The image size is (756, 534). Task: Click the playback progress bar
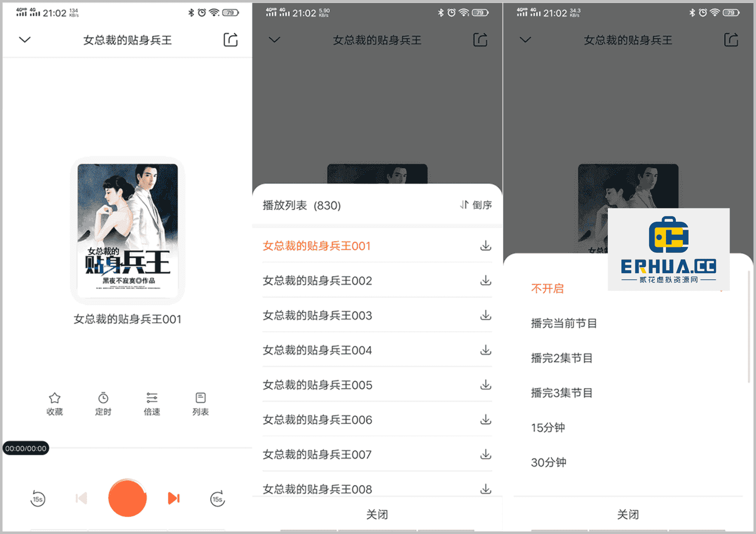[150, 448]
